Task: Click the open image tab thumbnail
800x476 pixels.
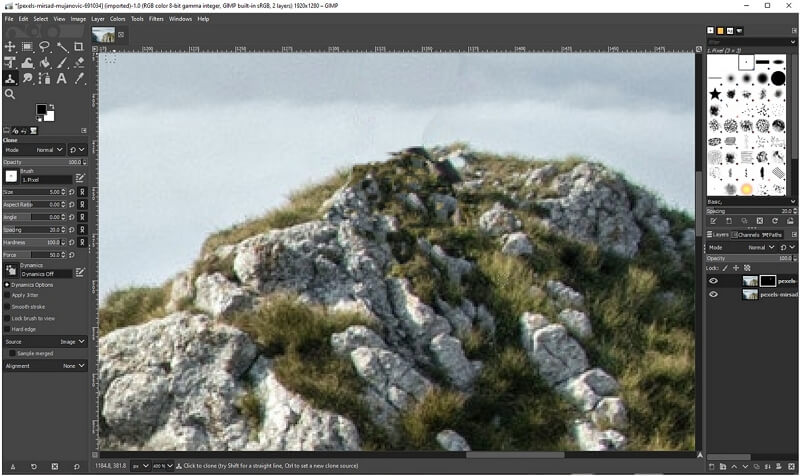Action: 104,35
